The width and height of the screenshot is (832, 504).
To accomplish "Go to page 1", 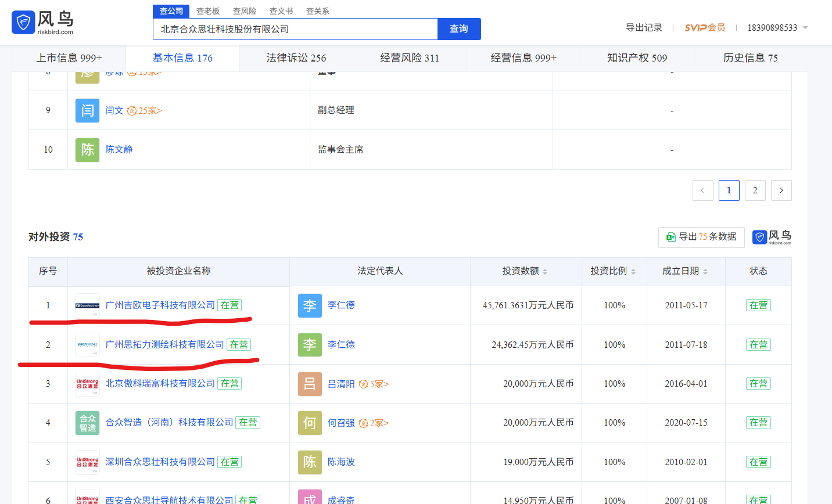I will click(x=729, y=190).
